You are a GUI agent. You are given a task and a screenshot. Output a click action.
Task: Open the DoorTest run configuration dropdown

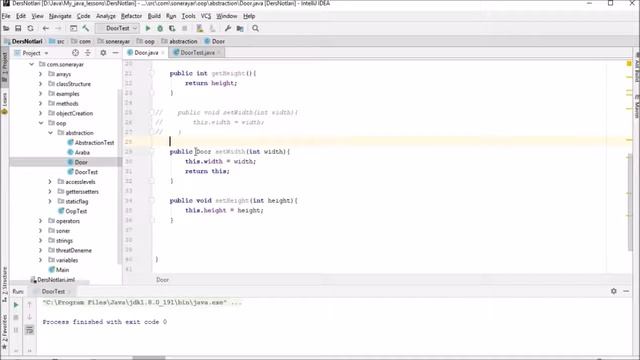[x=118, y=29]
